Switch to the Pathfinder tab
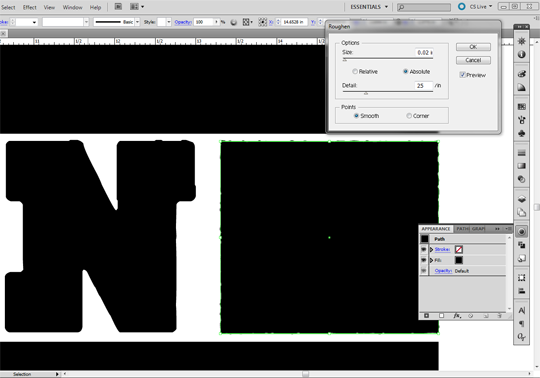 click(462, 229)
